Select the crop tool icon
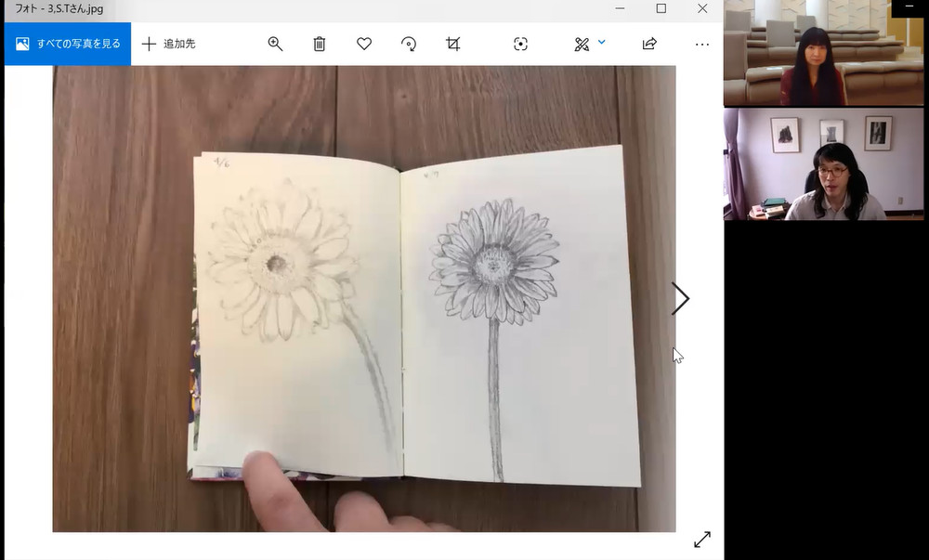This screenshot has width=929, height=560. click(x=453, y=44)
